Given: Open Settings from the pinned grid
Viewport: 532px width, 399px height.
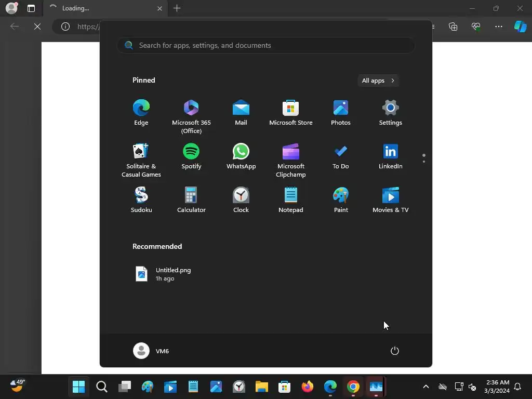Looking at the screenshot, I should coord(391,113).
